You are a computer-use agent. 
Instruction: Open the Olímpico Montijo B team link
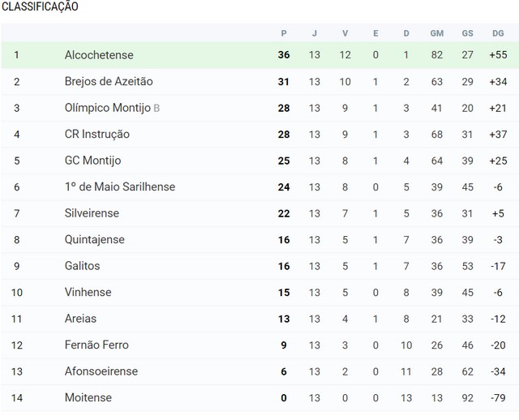pos(112,108)
